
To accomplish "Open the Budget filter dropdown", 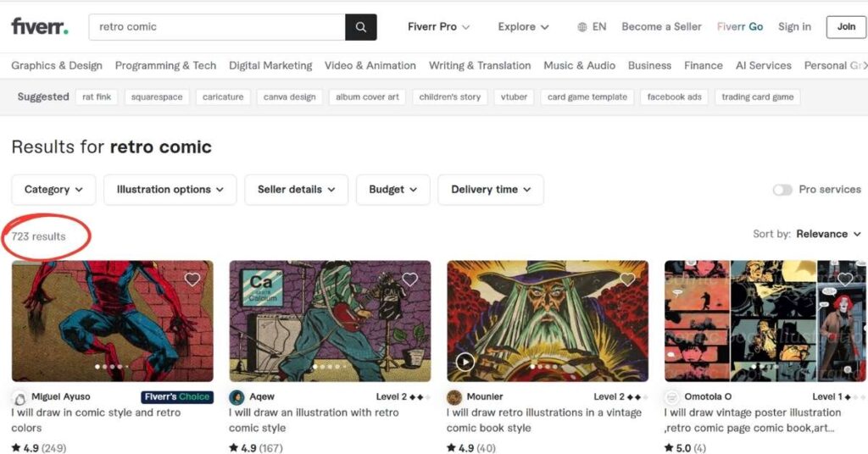I will pos(393,190).
